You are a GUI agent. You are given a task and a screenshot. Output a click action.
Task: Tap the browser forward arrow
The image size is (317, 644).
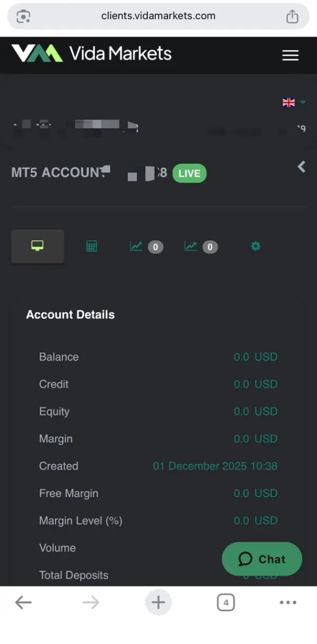[91, 602]
